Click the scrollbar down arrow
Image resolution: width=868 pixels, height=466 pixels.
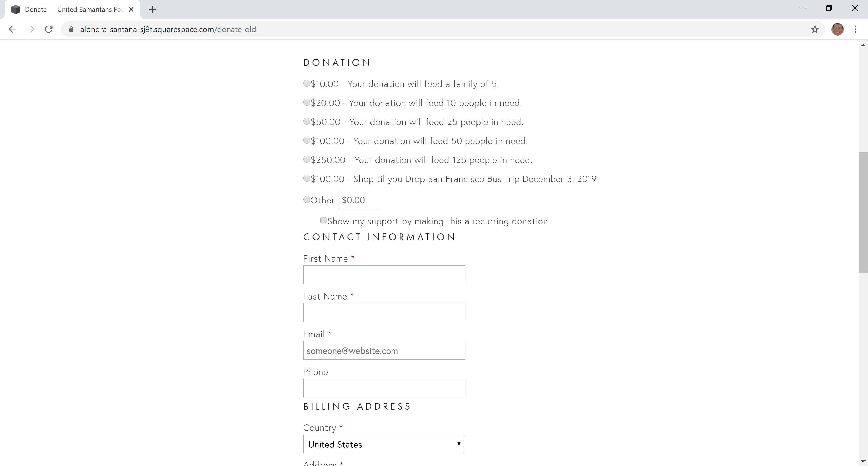pyautogui.click(x=863, y=462)
